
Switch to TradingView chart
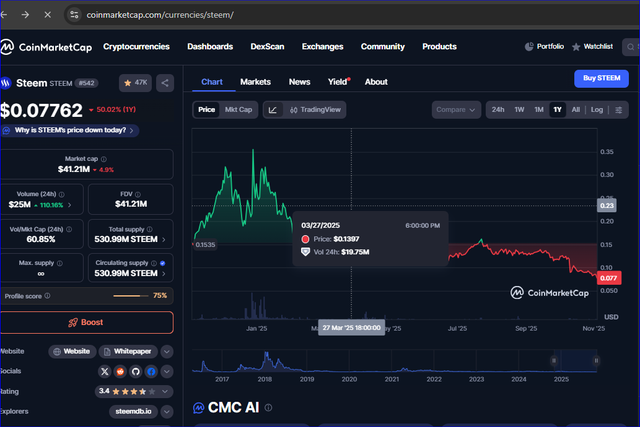click(x=315, y=110)
